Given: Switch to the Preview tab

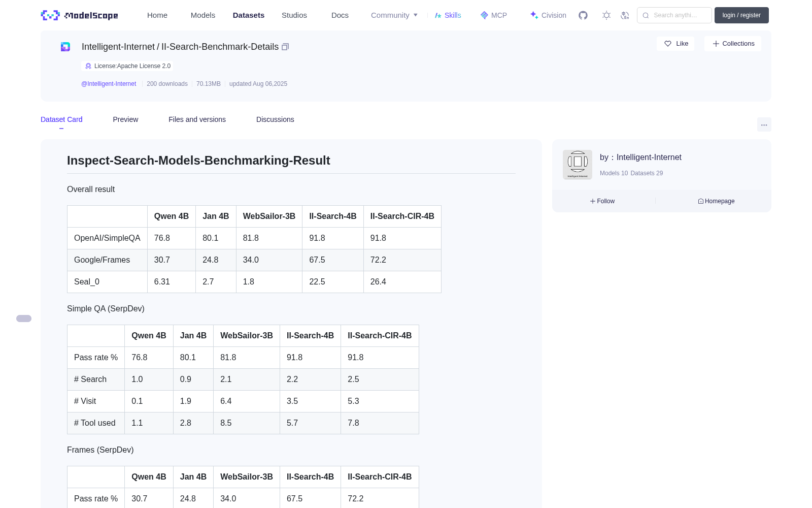Looking at the screenshot, I should click(x=125, y=119).
